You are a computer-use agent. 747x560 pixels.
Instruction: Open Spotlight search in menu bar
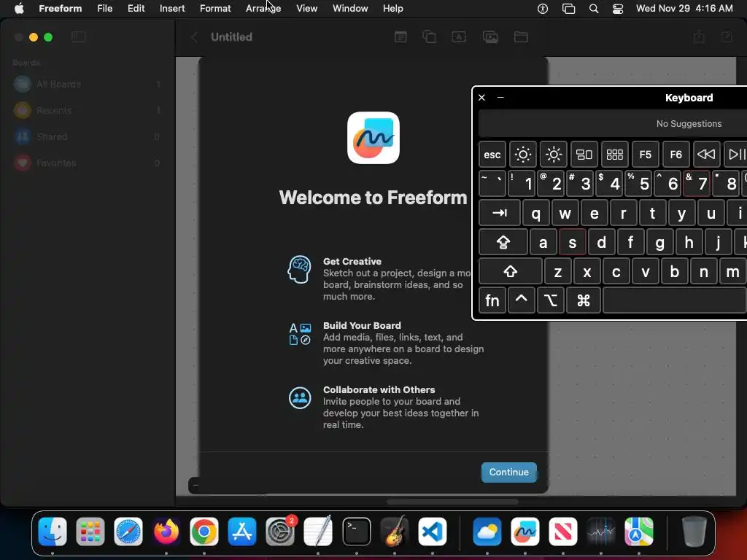[x=594, y=8]
